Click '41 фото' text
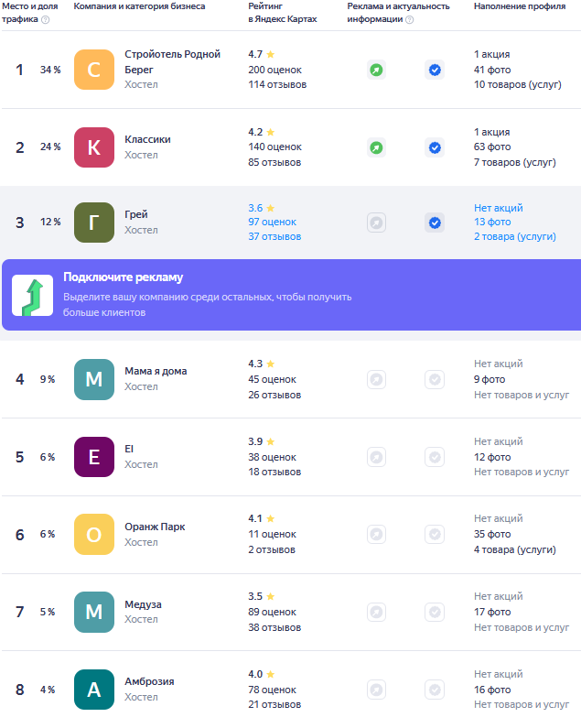The image size is (581, 728). click(492, 71)
